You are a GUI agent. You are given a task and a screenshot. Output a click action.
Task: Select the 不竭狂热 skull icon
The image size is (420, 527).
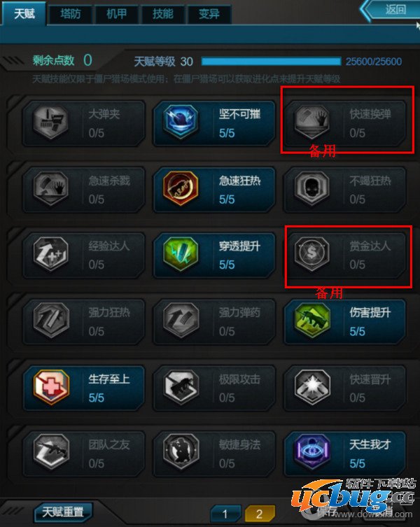coord(311,188)
